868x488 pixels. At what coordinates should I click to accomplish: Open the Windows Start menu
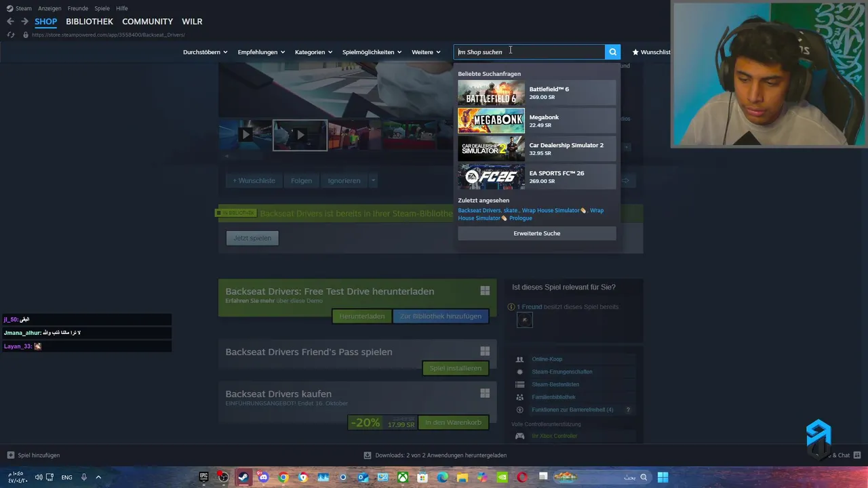pos(663,477)
